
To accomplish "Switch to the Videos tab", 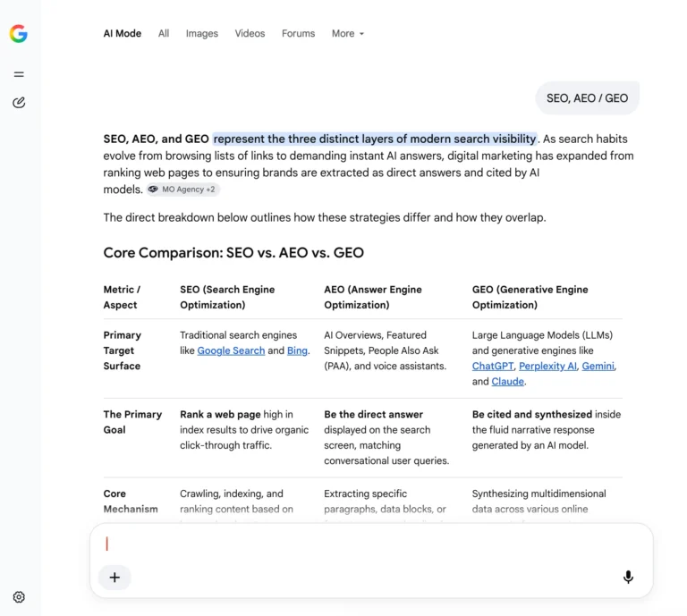I will [250, 34].
